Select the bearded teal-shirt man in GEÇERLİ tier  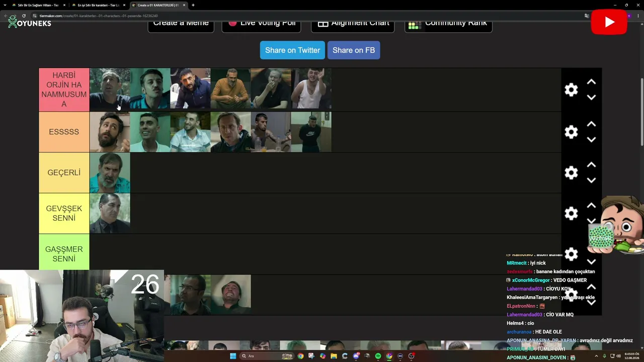(x=110, y=172)
